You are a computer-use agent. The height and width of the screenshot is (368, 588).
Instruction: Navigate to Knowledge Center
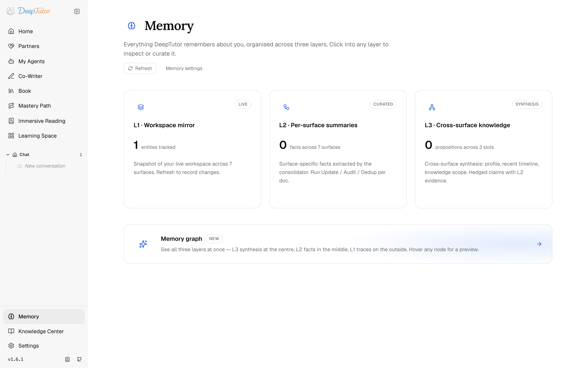pyautogui.click(x=44, y=331)
